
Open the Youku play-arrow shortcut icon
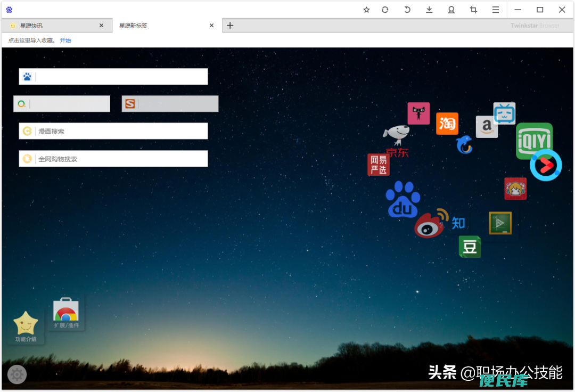[546, 165]
